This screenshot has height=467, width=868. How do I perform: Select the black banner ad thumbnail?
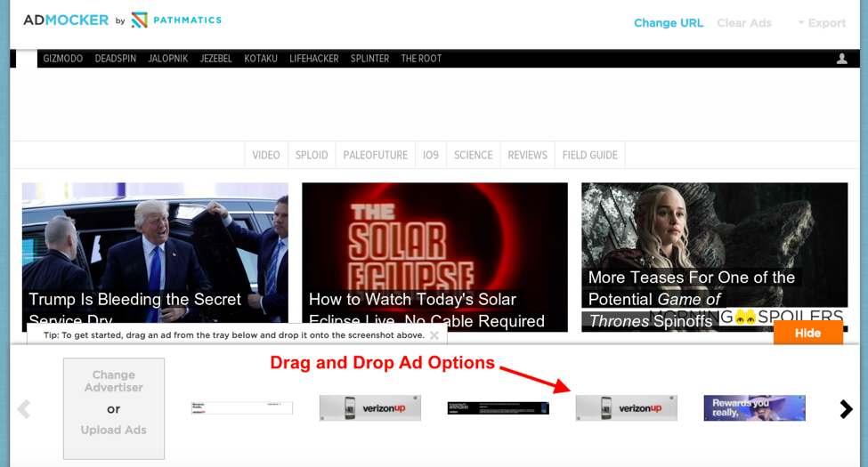coord(499,408)
